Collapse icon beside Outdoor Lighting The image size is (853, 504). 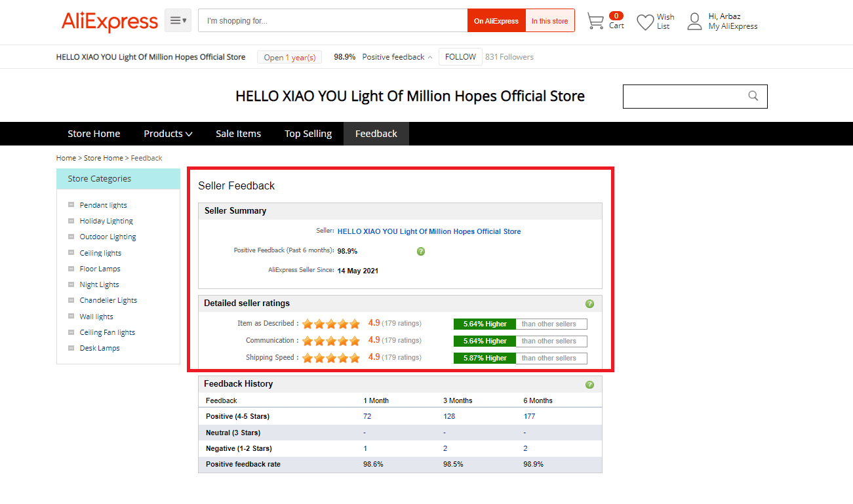[71, 236]
